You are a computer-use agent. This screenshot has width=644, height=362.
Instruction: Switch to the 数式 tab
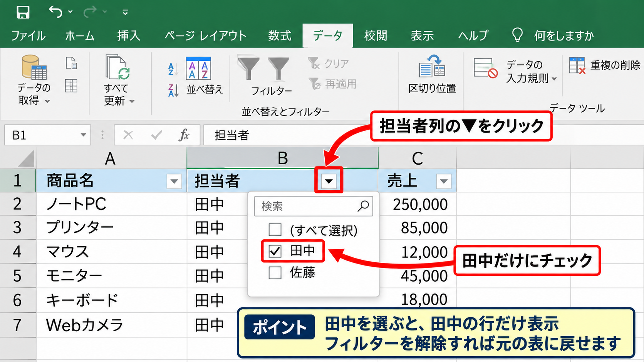pos(280,36)
